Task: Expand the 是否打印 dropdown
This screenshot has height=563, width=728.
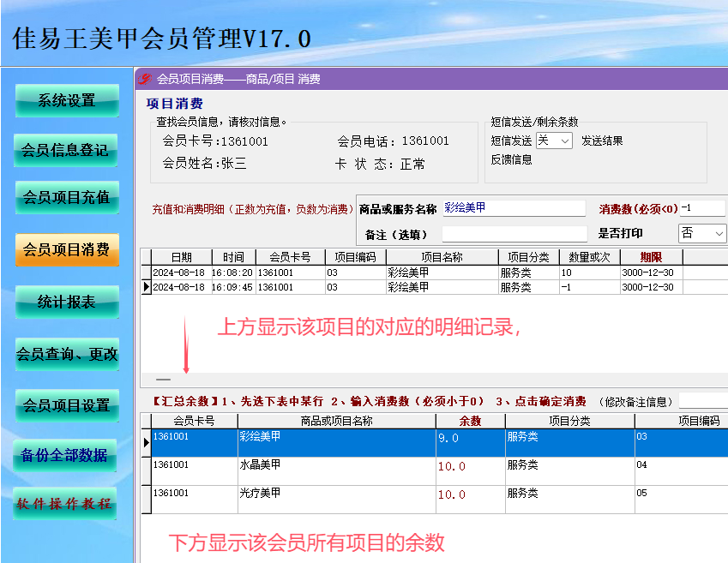Action: click(x=703, y=233)
